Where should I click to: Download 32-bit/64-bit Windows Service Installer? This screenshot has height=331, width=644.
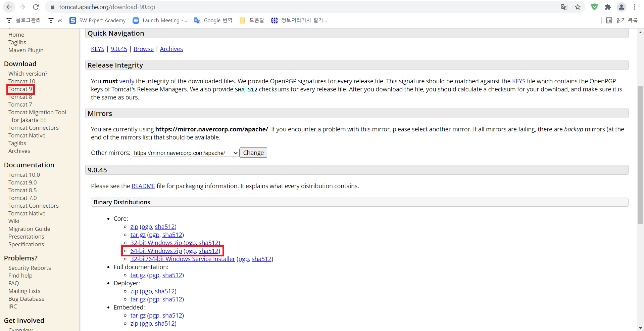tap(183, 259)
